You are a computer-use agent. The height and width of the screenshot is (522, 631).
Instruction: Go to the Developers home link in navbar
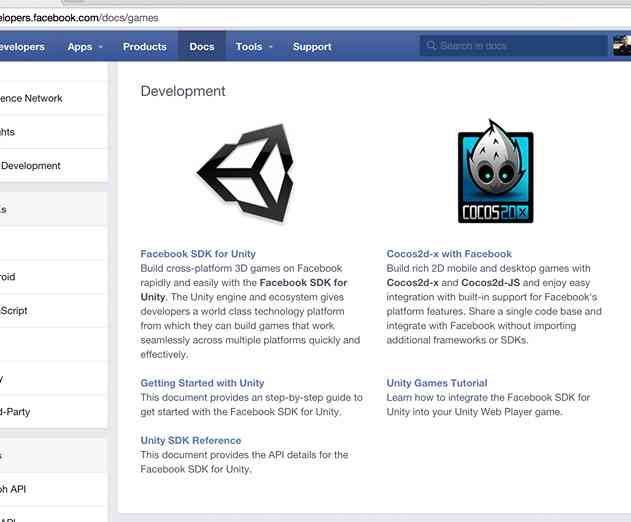pyautogui.click(x=22, y=47)
